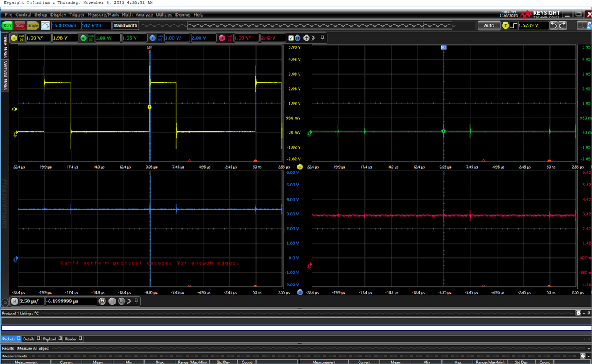Open the Bandwidth settings button
Viewport: 592px width, 364px height.
point(126,25)
